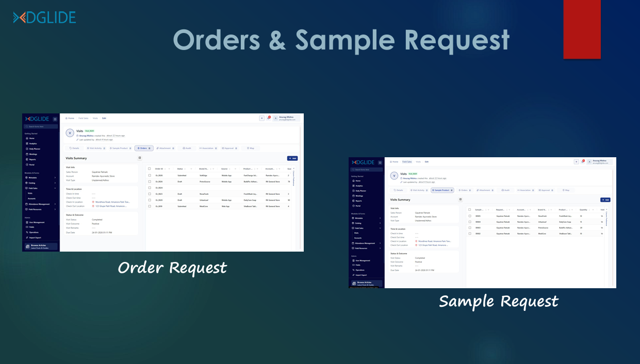Click Search forms field in Sample Request screenshot
This screenshot has height=364, width=640.
367,170
